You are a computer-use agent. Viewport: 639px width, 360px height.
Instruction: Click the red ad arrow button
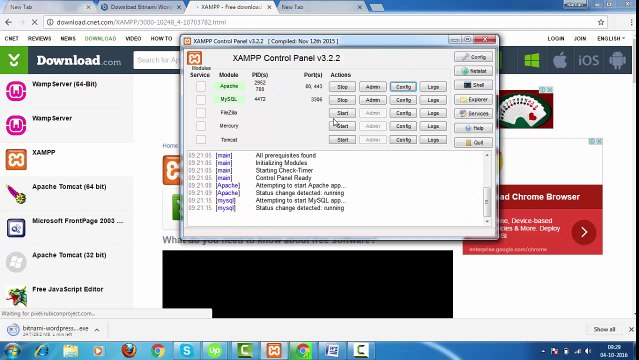click(584, 232)
